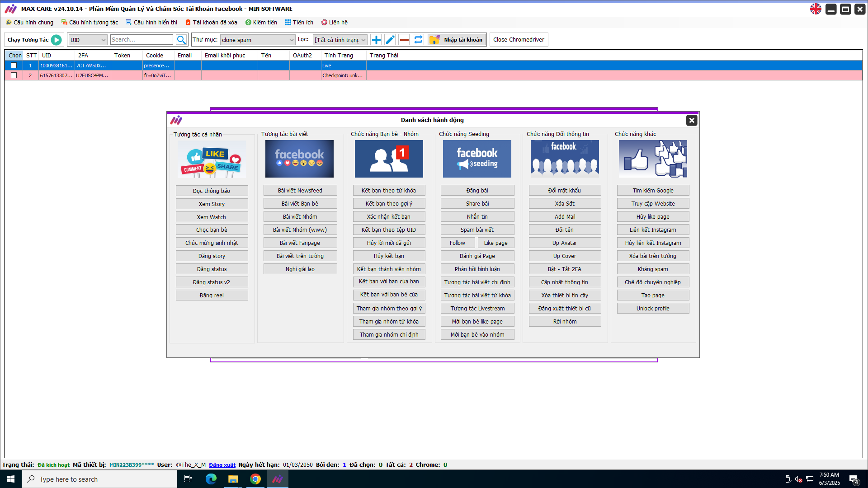Click the blue refresh arrows icon
The width and height of the screenshot is (868, 488).
(x=419, y=40)
